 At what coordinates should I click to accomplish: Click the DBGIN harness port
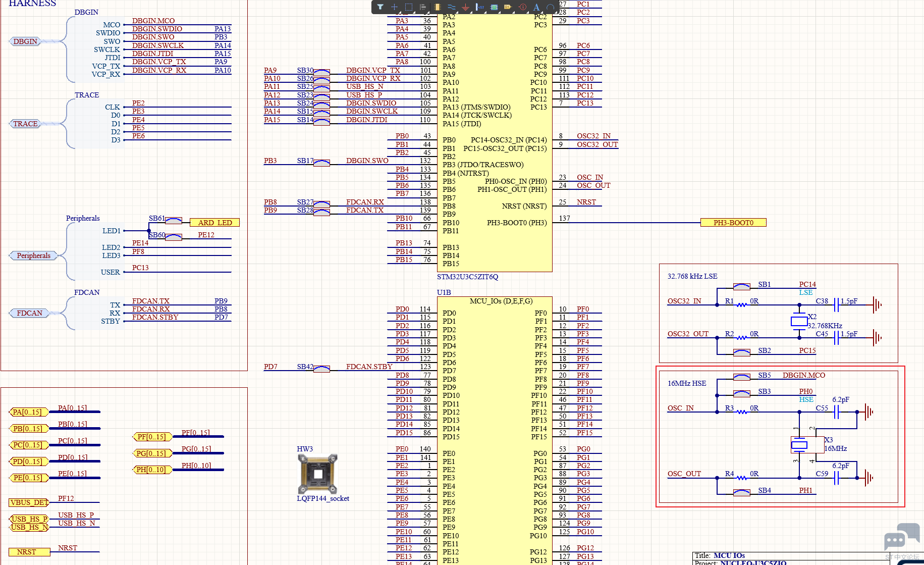[x=26, y=41]
